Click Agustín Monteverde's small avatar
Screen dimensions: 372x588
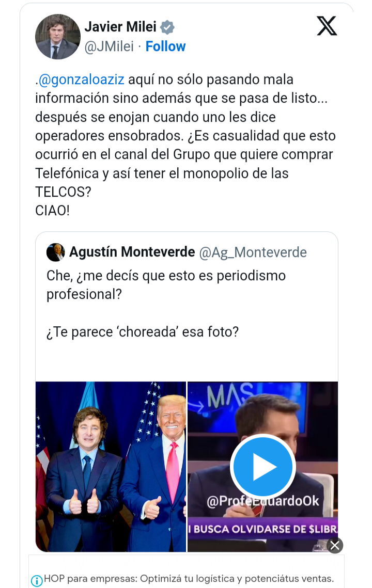click(56, 252)
